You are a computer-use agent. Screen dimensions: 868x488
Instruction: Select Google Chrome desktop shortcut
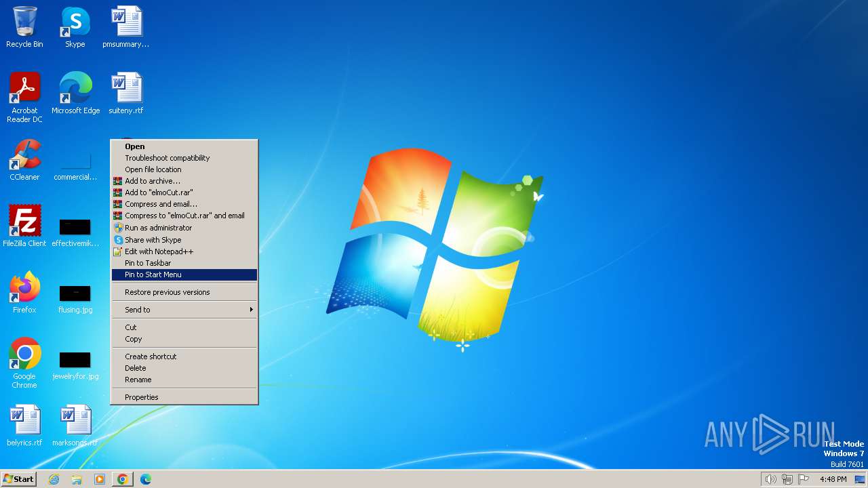tap(24, 363)
